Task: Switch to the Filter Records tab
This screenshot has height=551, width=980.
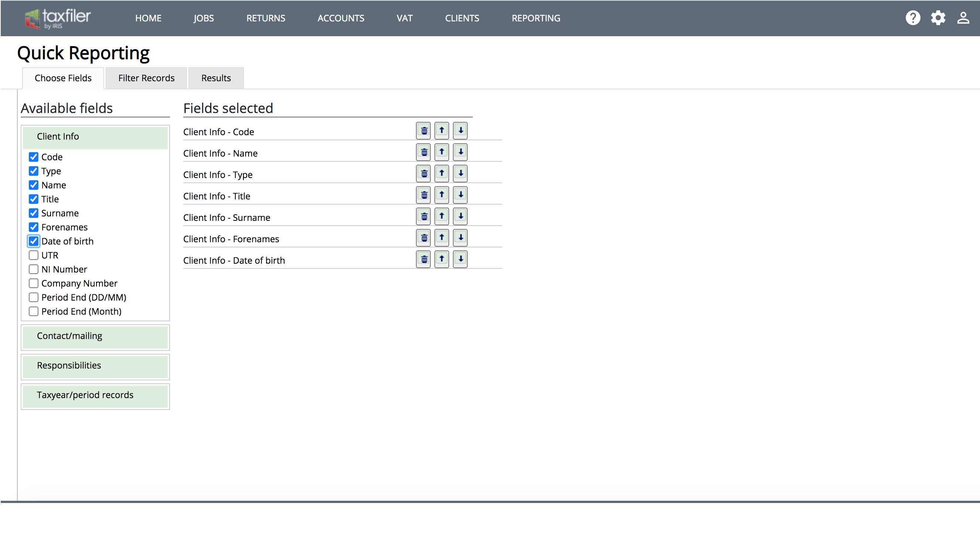Action: pyautogui.click(x=146, y=78)
